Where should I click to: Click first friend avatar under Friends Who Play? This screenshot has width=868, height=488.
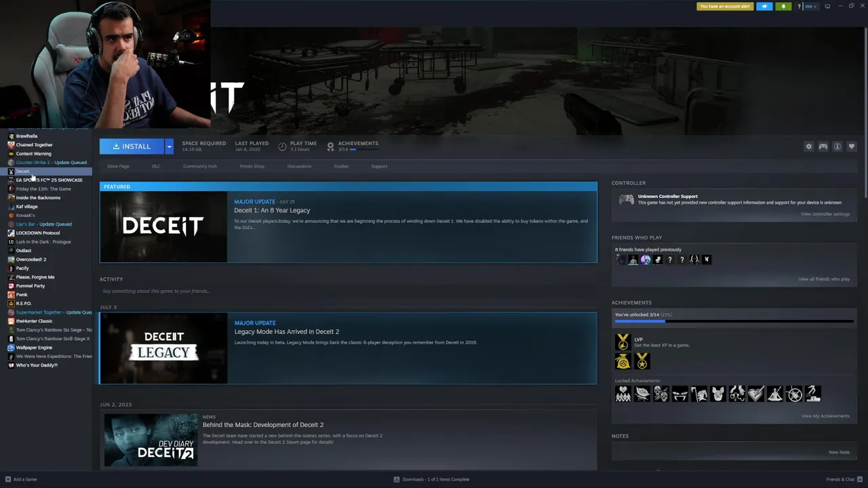pyautogui.click(x=620, y=260)
